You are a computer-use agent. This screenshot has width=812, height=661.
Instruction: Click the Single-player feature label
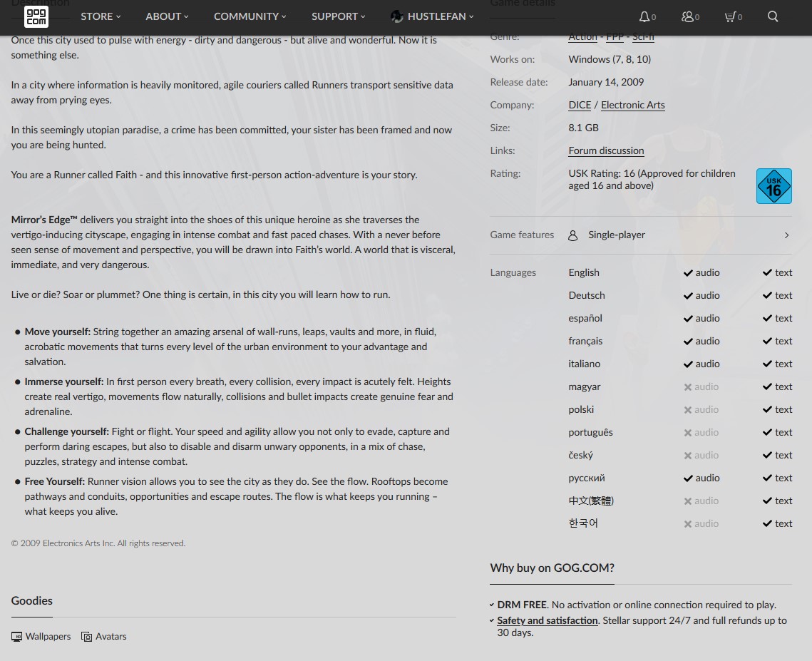pos(616,235)
